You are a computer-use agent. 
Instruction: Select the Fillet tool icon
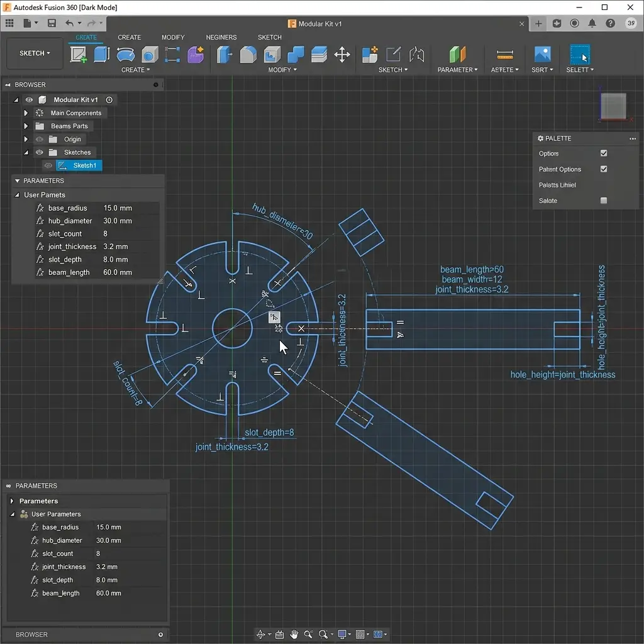tap(248, 54)
